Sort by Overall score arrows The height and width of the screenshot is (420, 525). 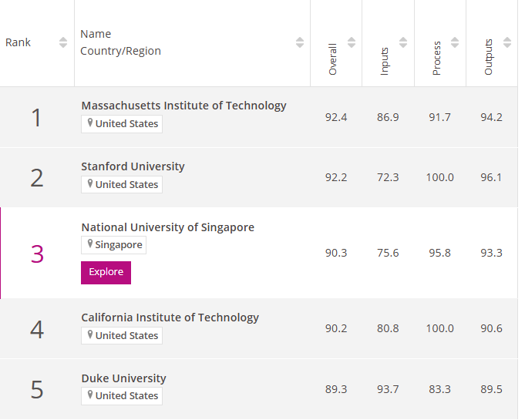tap(352, 42)
